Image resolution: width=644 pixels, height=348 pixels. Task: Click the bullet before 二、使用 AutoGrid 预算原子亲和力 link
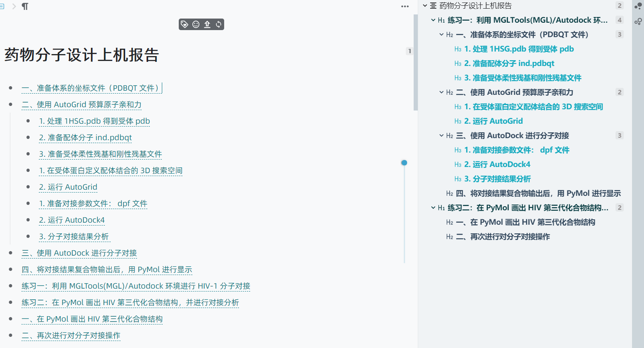point(11,105)
